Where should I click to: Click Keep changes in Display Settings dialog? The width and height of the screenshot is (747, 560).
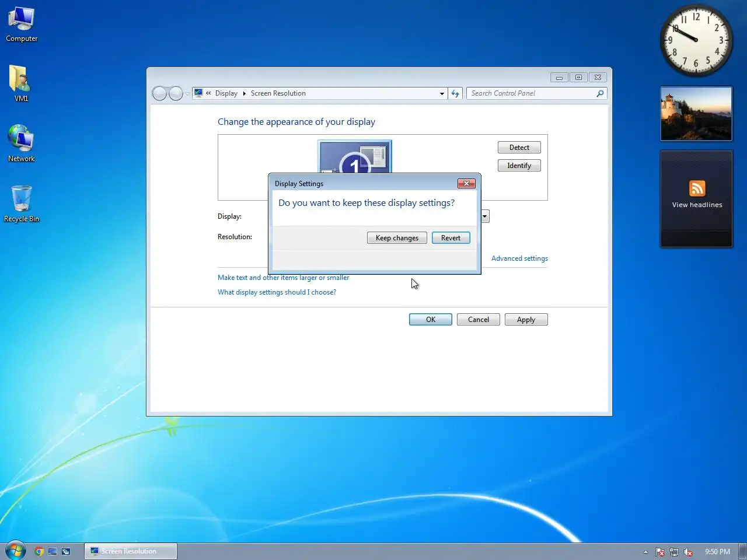397,238
